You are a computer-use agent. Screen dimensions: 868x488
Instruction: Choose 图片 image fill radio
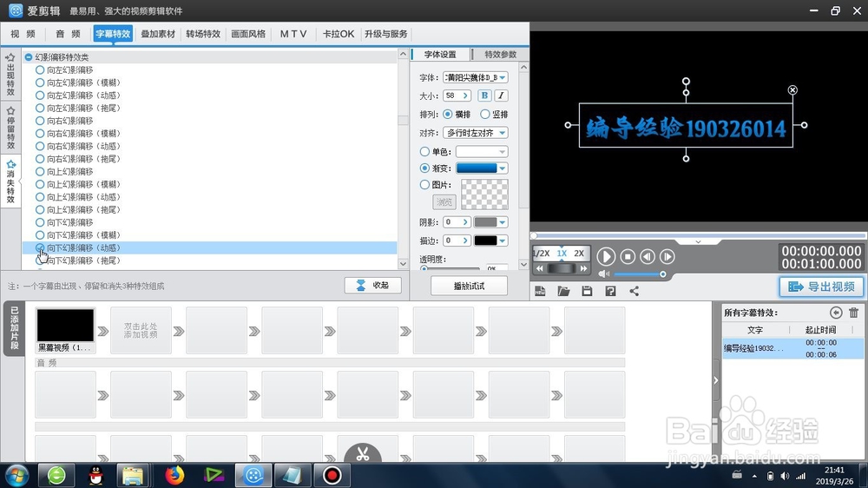pyautogui.click(x=424, y=184)
